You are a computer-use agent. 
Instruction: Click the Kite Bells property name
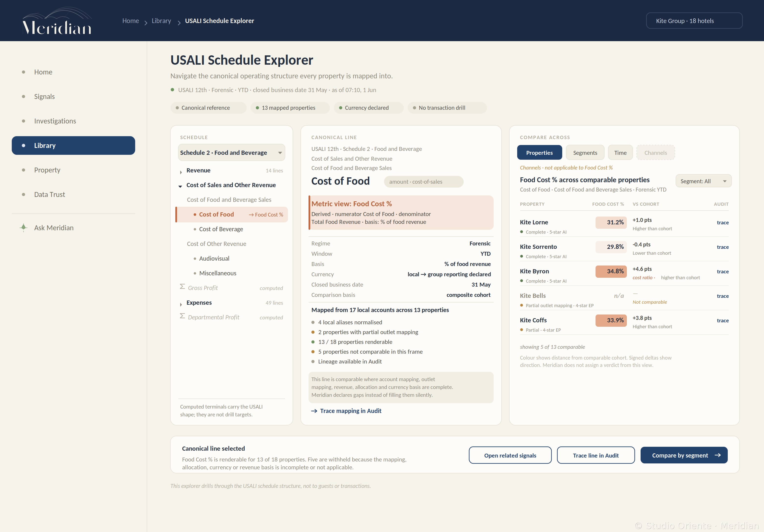point(533,296)
